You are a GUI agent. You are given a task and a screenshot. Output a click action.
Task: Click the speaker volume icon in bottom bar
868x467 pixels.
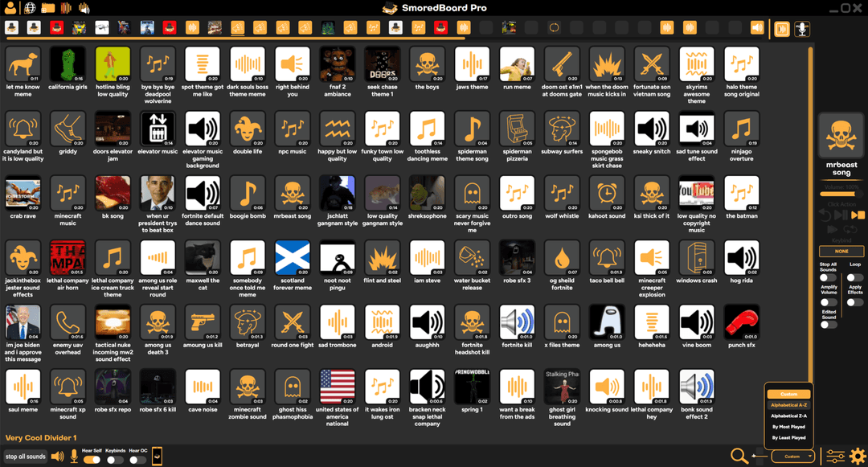tap(57, 457)
